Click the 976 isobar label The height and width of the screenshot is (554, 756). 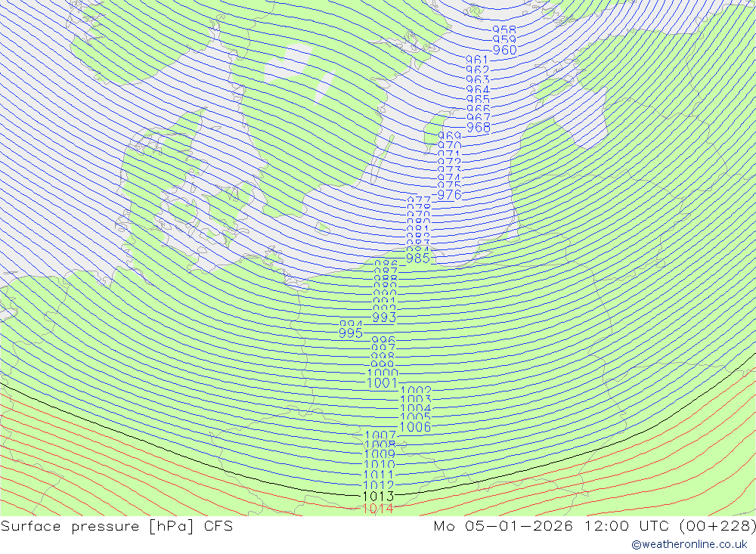[x=449, y=195]
